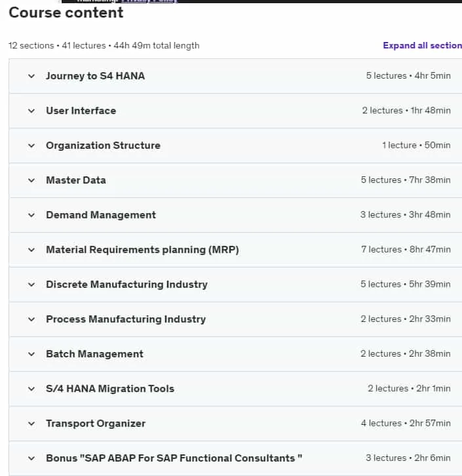Click chevron beside Batch Management
462x476 pixels.
point(31,354)
